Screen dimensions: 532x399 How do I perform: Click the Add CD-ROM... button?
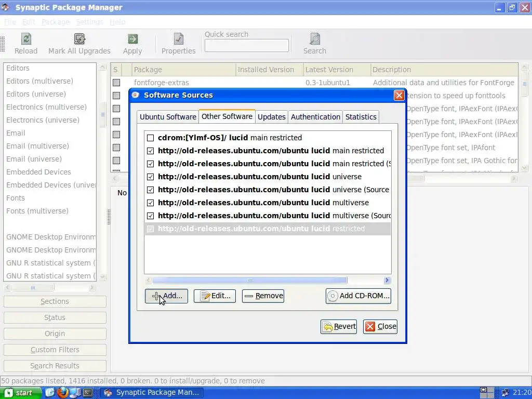(358, 296)
